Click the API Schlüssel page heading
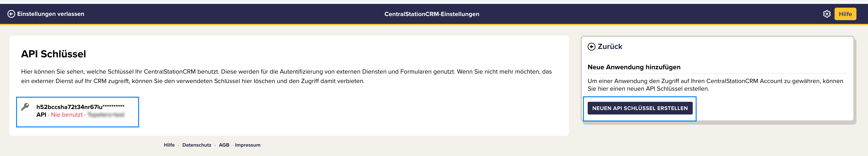 [x=54, y=54]
